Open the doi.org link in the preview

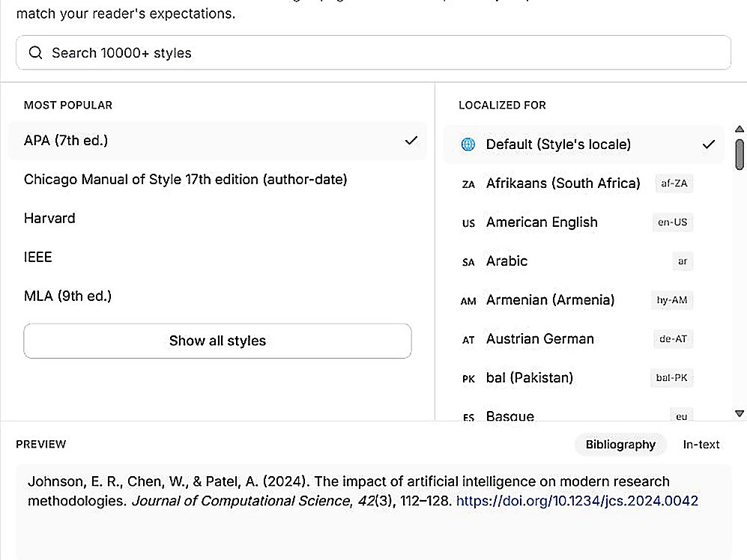tap(577, 500)
